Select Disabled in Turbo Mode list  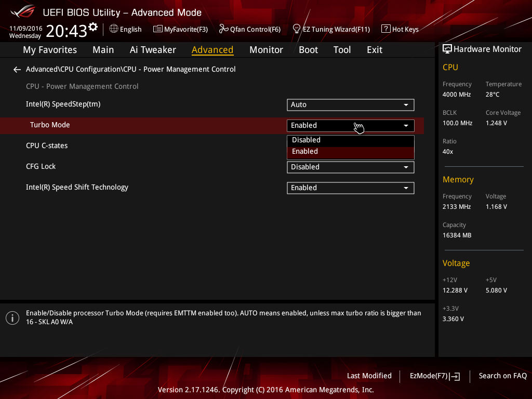(351, 140)
